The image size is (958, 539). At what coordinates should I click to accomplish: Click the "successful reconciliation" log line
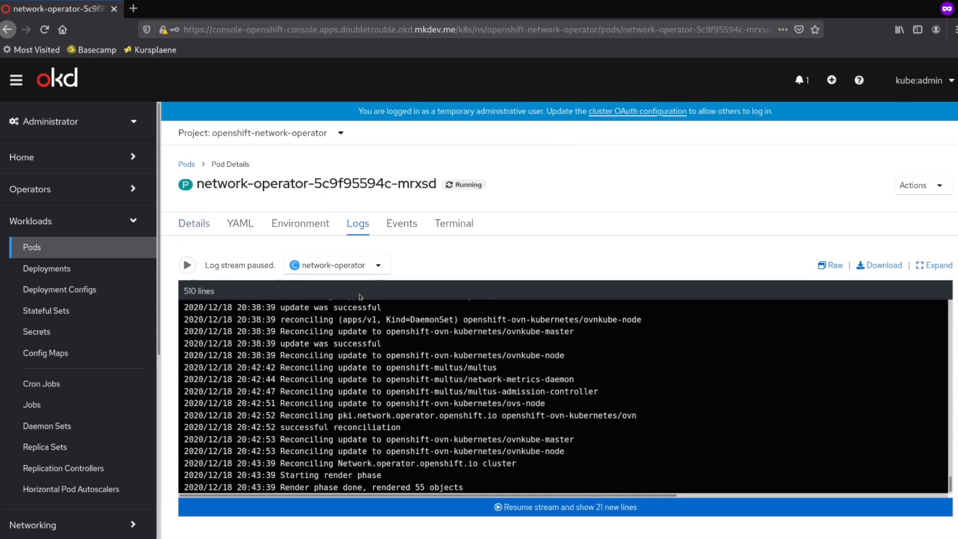340,427
